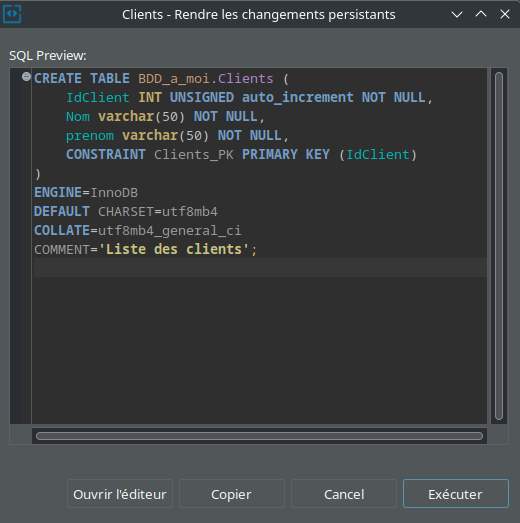
Task: Collapse the CREATE TABLE fold marker
Action: point(26,77)
